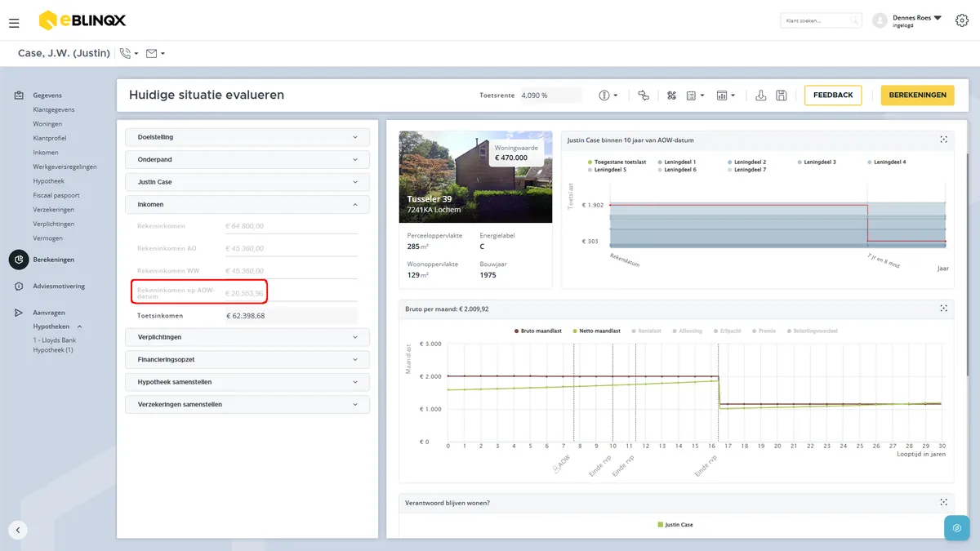
Task: Click the yellow BEREKENINGEN button
Action: coord(917,96)
